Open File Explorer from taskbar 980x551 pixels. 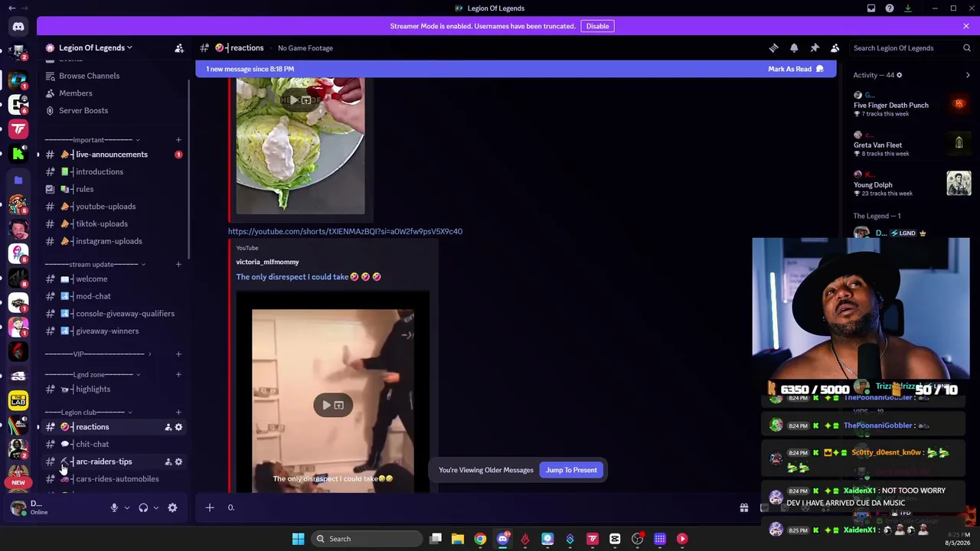[x=458, y=539]
